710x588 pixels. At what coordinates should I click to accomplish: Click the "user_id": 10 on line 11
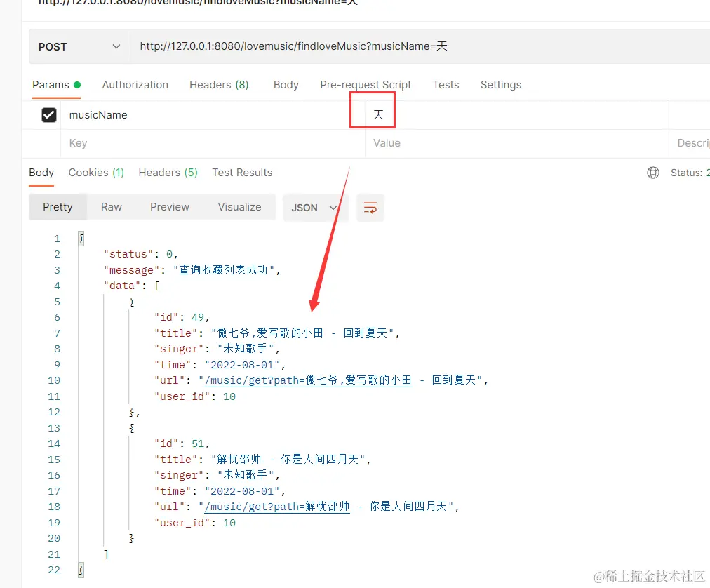click(195, 397)
